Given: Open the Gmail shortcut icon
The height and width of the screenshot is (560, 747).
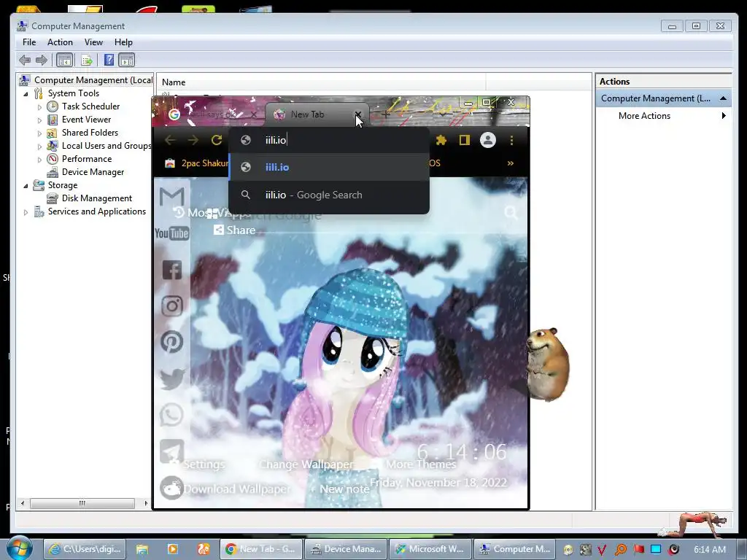Looking at the screenshot, I should tap(171, 197).
